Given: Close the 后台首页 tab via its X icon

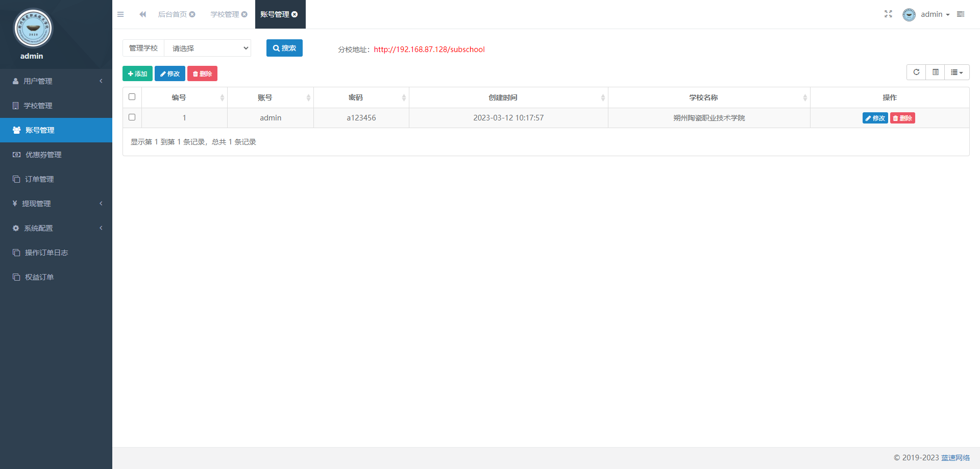Looking at the screenshot, I should click(x=192, y=14).
